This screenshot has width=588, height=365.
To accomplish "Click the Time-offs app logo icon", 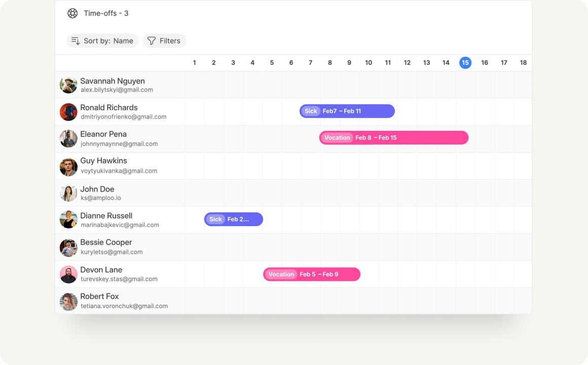I will [x=72, y=13].
